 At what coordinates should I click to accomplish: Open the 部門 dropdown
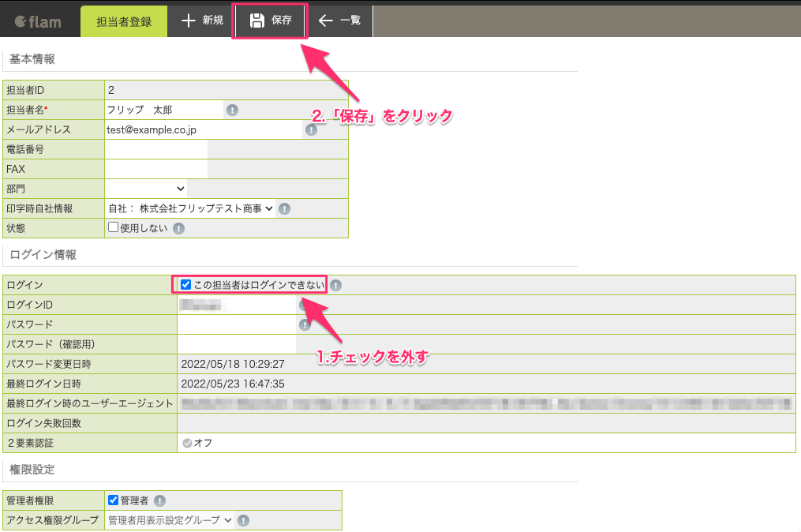pos(146,189)
